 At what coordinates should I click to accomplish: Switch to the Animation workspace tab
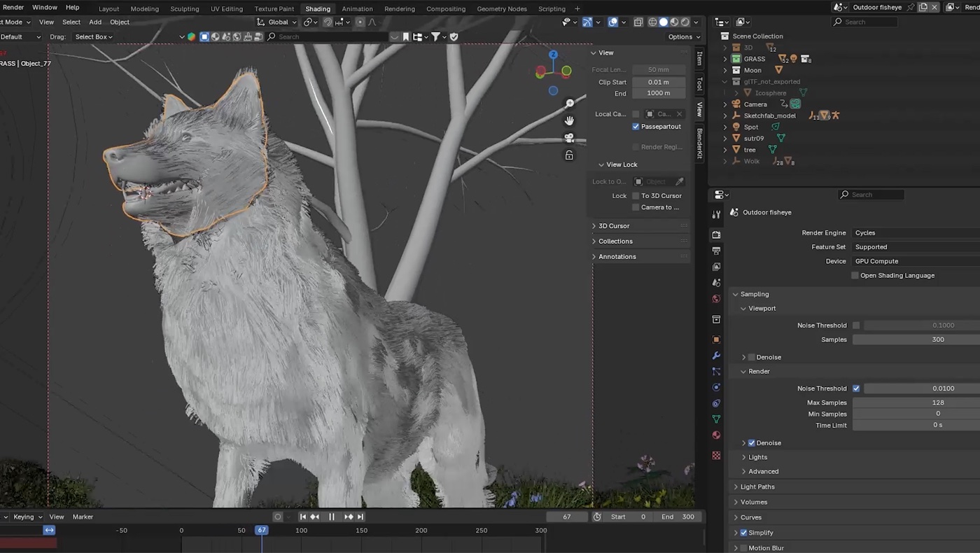(357, 9)
